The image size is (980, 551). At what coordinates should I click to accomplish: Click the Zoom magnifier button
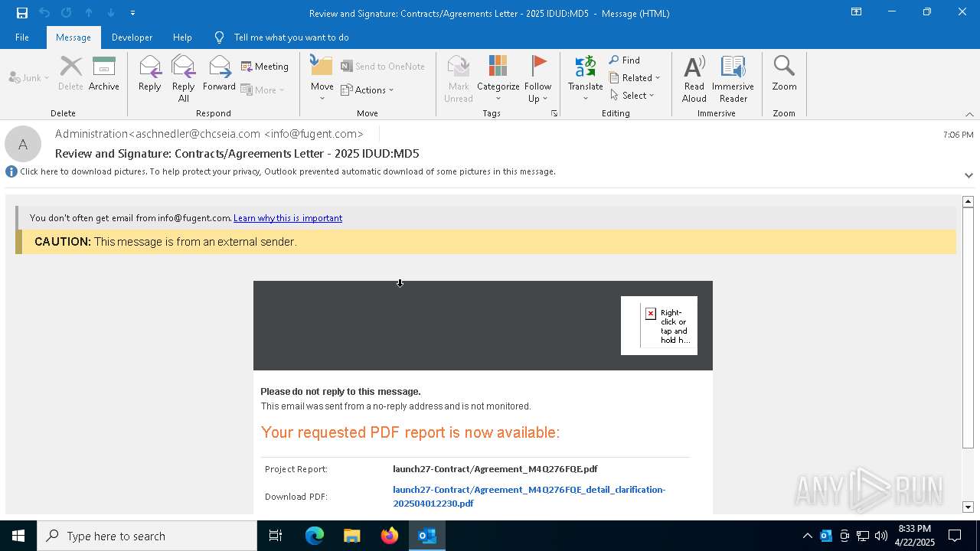[784, 74]
